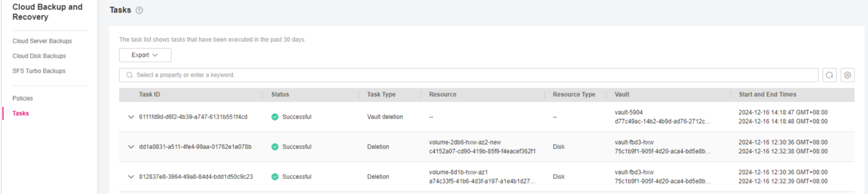The image size is (868, 194).
Task: Click success status icon for task dd1a0831
Action: [x=275, y=147]
